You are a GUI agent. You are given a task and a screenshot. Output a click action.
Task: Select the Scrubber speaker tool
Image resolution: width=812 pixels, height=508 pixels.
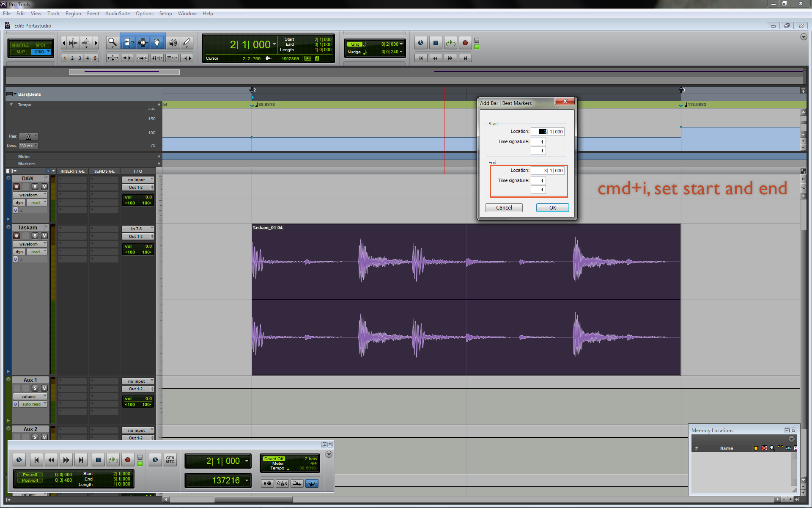[x=173, y=42]
